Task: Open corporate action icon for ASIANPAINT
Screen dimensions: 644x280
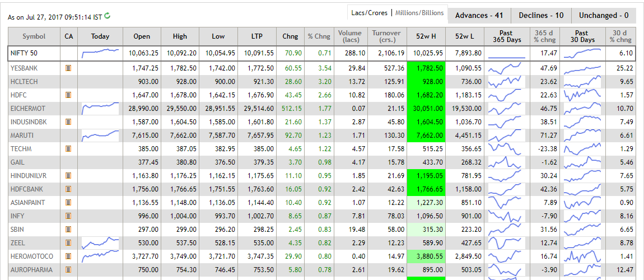Action: [x=68, y=202]
